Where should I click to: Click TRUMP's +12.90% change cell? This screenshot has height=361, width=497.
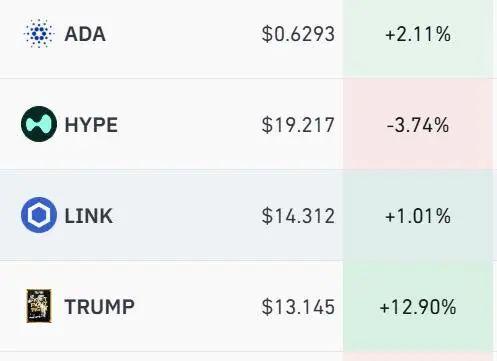coord(418,307)
